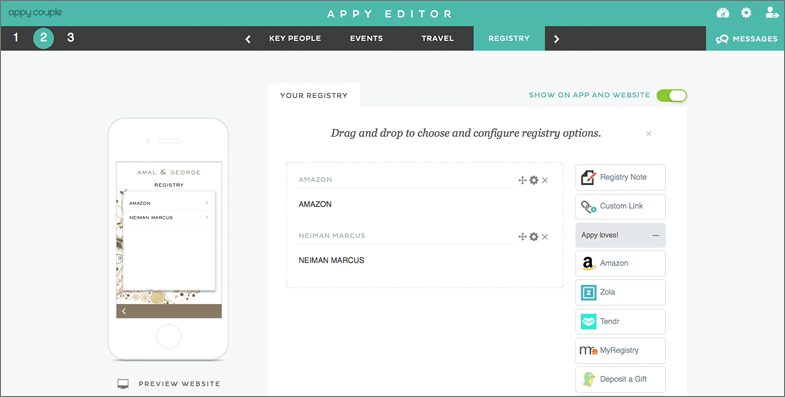Select step 2 circle
The height and width of the screenshot is (397, 785).
(x=44, y=38)
